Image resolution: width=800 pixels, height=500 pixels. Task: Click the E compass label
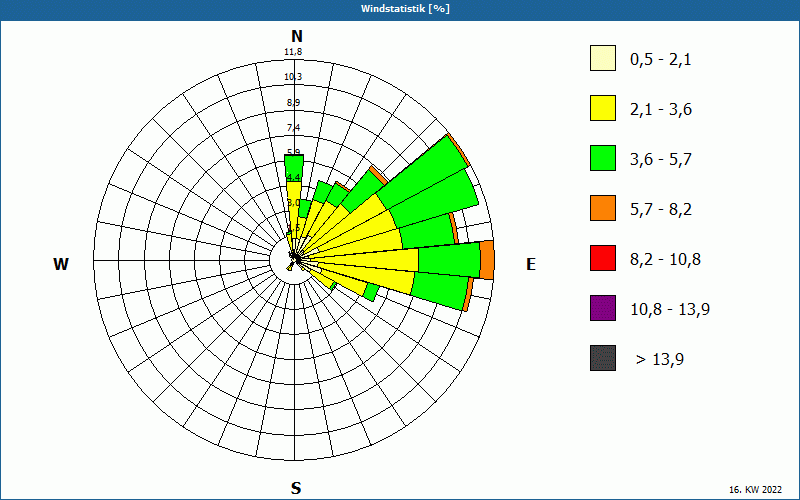(531, 264)
